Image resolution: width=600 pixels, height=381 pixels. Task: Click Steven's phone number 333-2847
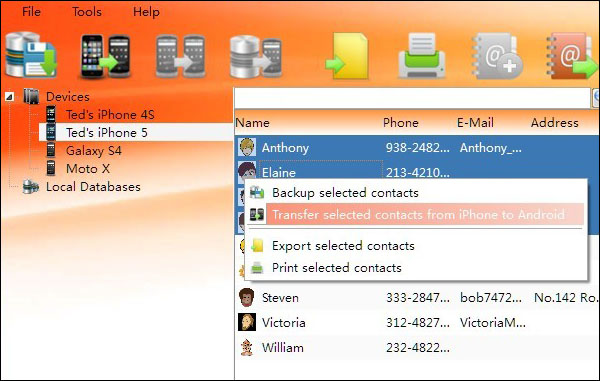[x=418, y=298]
